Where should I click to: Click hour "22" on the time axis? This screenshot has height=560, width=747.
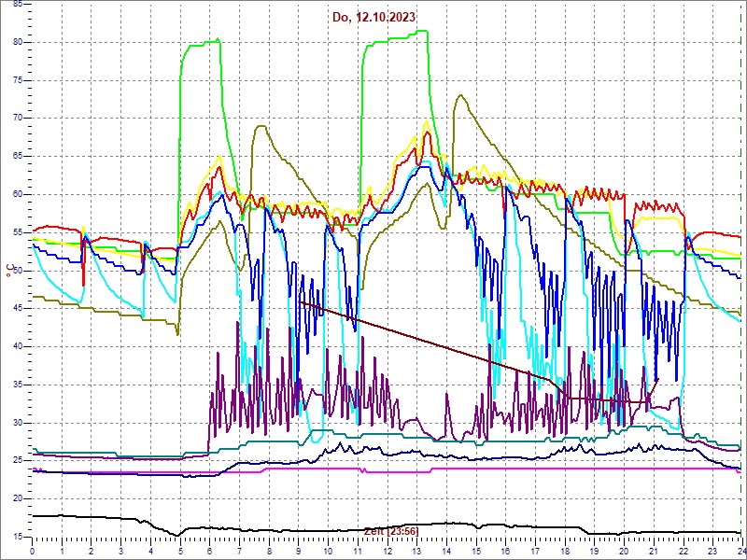pyautogui.click(x=683, y=551)
